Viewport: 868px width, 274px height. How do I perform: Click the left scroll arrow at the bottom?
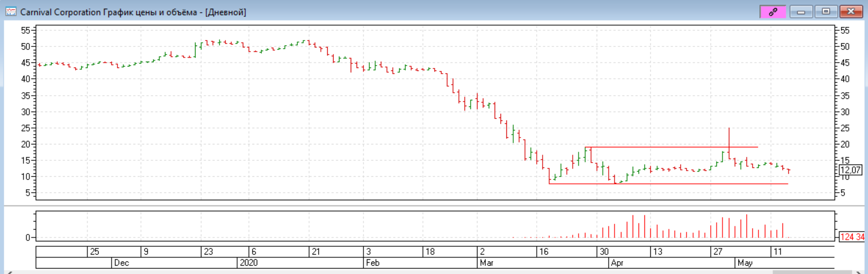tap(9, 272)
